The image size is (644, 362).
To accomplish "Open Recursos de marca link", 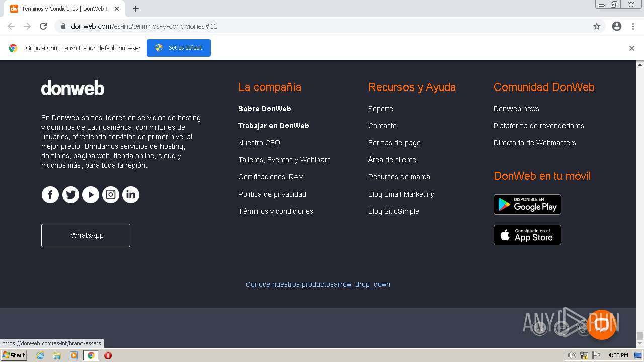I will click(x=399, y=177).
